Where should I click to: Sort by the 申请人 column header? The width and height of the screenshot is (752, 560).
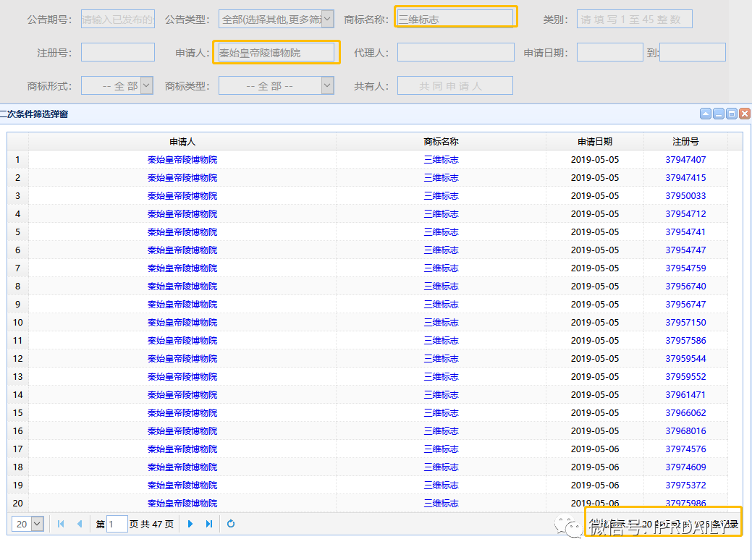click(182, 141)
